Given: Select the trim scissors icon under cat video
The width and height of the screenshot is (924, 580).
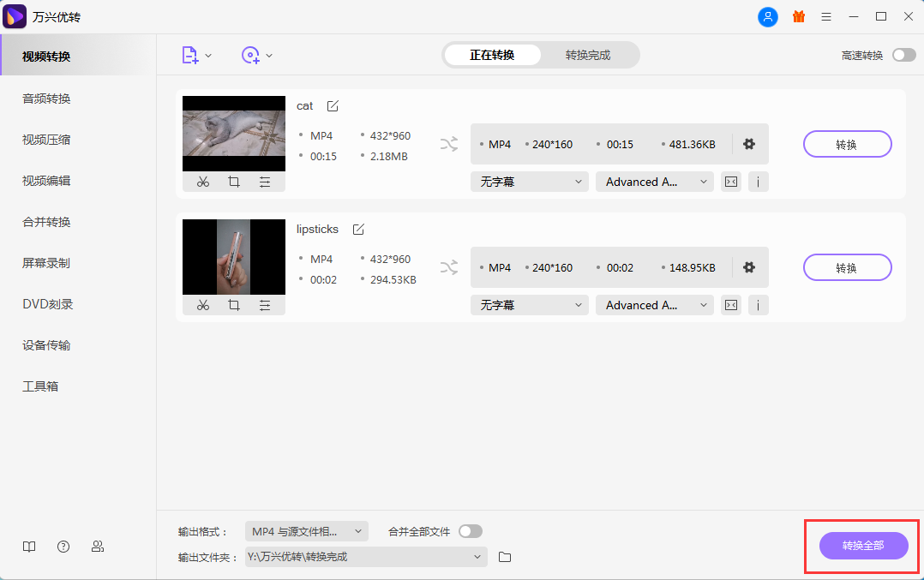Looking at the screenshot, I should tap(202, 182).
